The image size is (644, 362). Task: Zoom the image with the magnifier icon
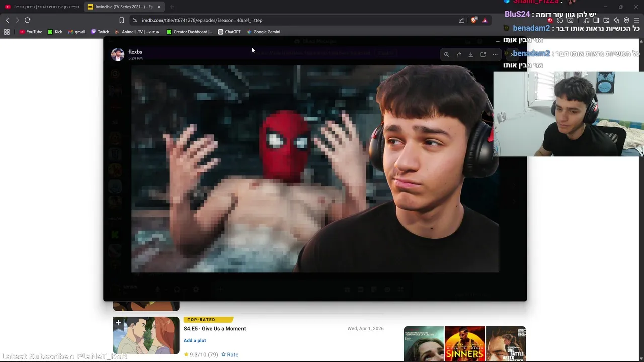[x=446, y=54]
